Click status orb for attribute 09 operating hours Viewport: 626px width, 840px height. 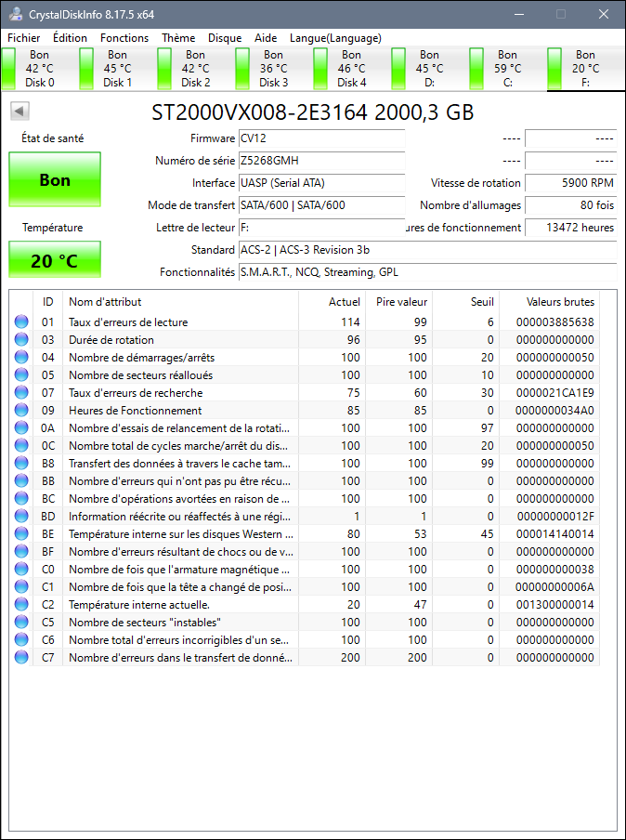(x=21, y=411)
